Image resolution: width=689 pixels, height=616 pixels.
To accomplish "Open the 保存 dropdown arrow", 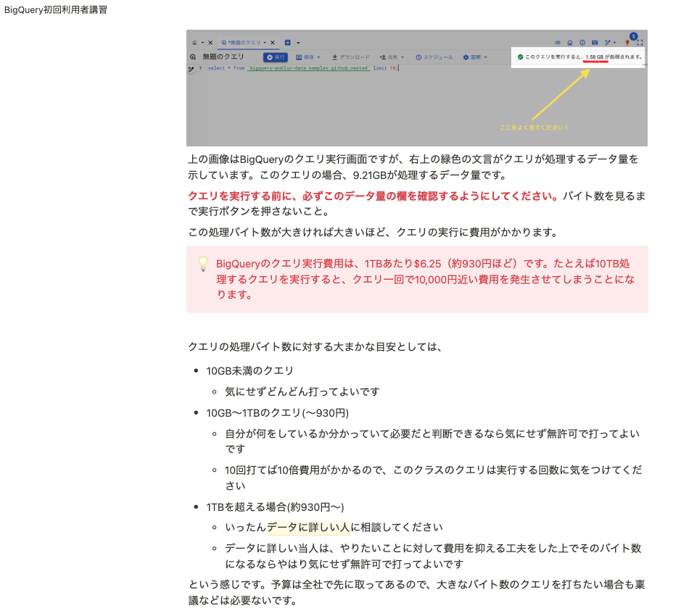I will [318, 57].
